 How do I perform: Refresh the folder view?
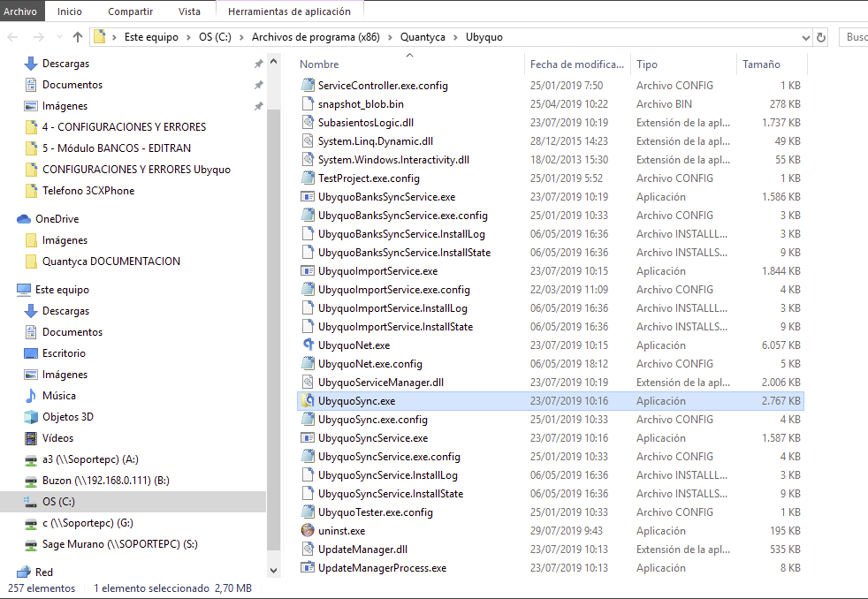(x=821, y=38)
